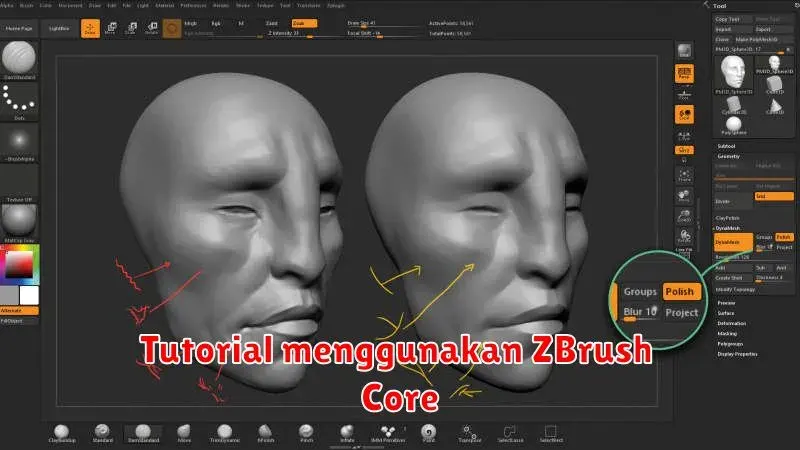800x450 pixels.
Task: Select the hPolish brush
Action: [x=265, y=434]
